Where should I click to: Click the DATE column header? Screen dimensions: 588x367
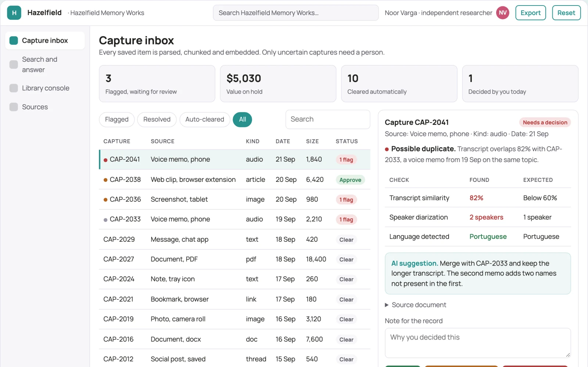pos(283,141)
